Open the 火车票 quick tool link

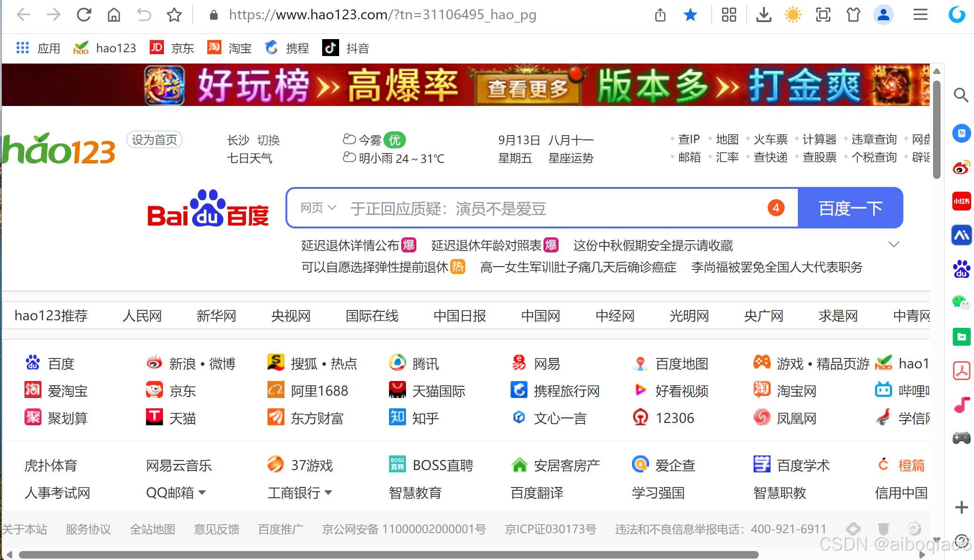tap(771, 139)
